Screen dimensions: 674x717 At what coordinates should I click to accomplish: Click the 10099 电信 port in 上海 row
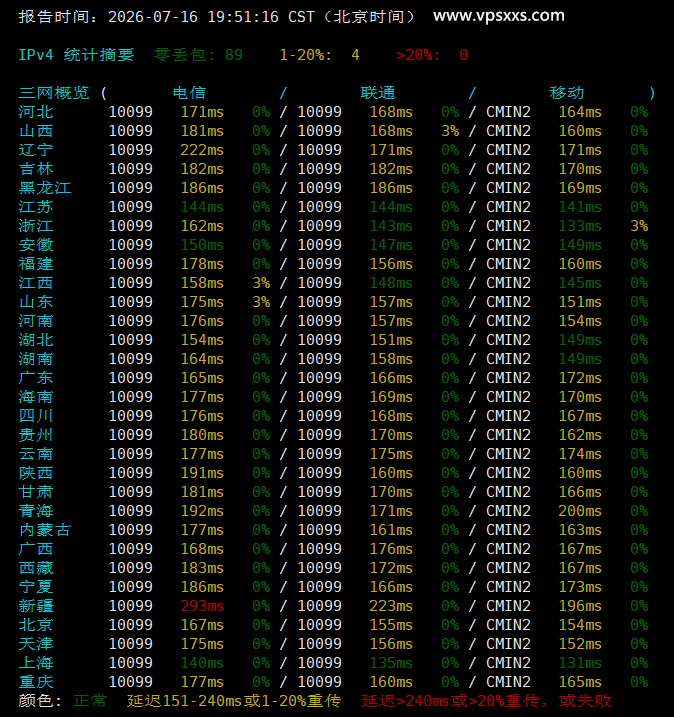tap(131, 663)
